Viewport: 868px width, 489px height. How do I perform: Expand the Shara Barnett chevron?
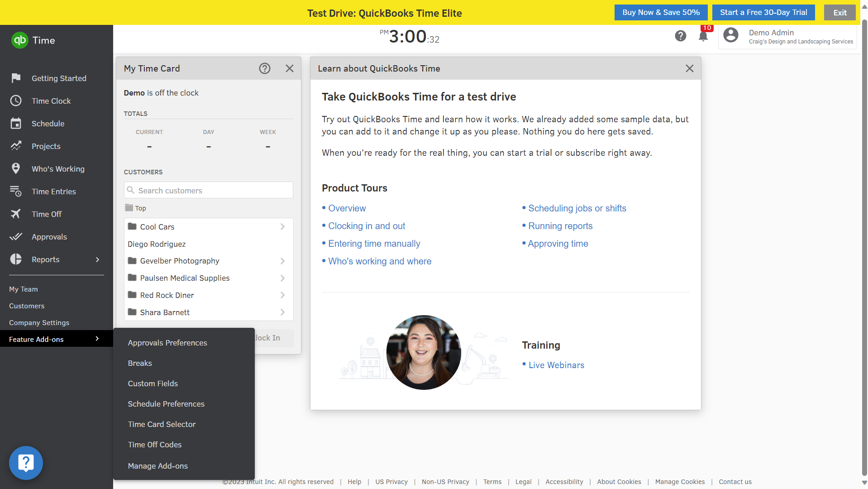click(x=282, y=312)
